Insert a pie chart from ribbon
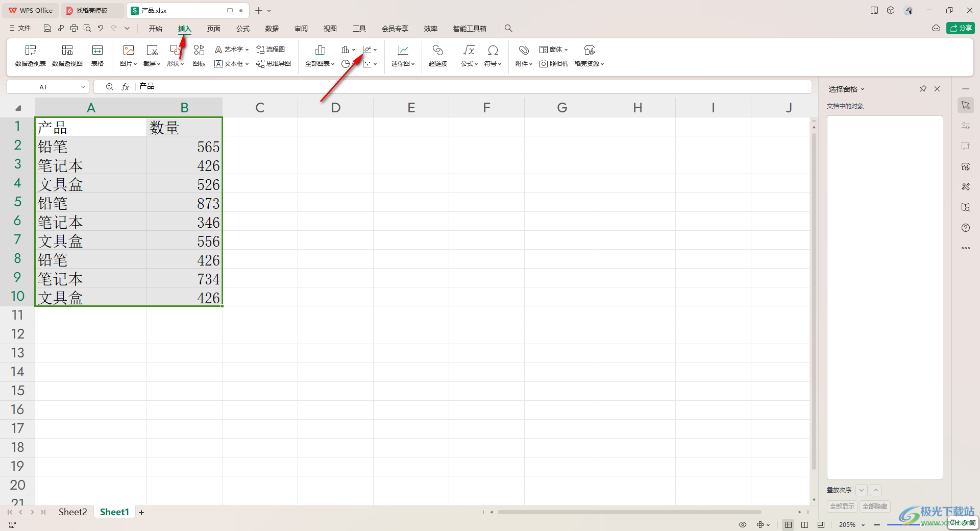980x531 pixels. (x=346, y=64)
